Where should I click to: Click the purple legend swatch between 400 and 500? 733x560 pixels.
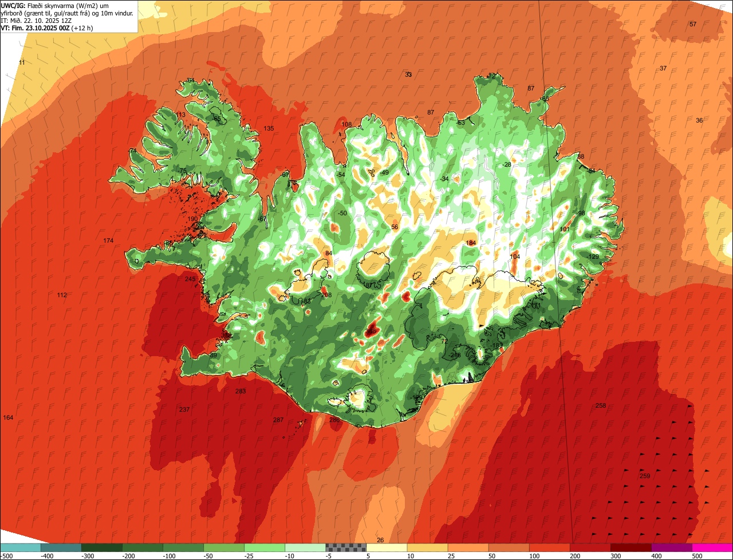pyautogui.click(x=672, y=548)
